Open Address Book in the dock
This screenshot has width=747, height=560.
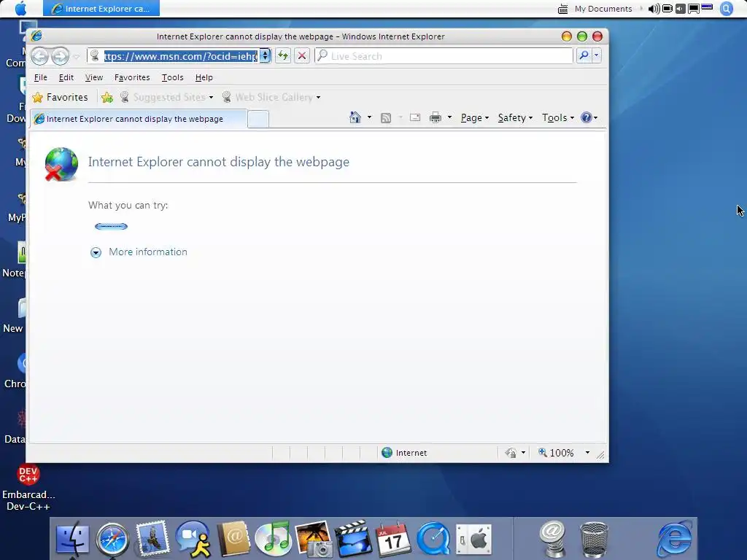click(233, 539)
